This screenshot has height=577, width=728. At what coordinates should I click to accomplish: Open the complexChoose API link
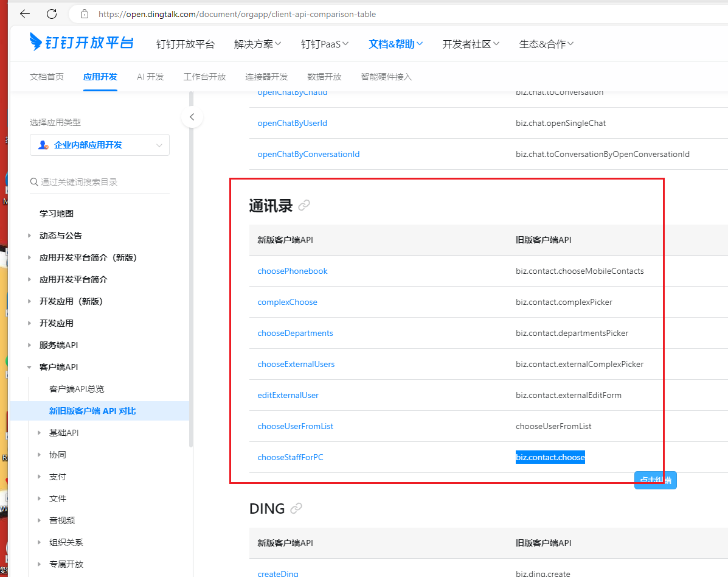coord(288,302)
